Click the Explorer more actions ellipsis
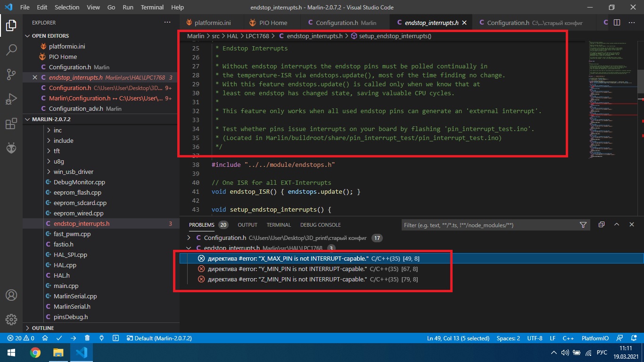644x362 pixels. click(167, 22)
